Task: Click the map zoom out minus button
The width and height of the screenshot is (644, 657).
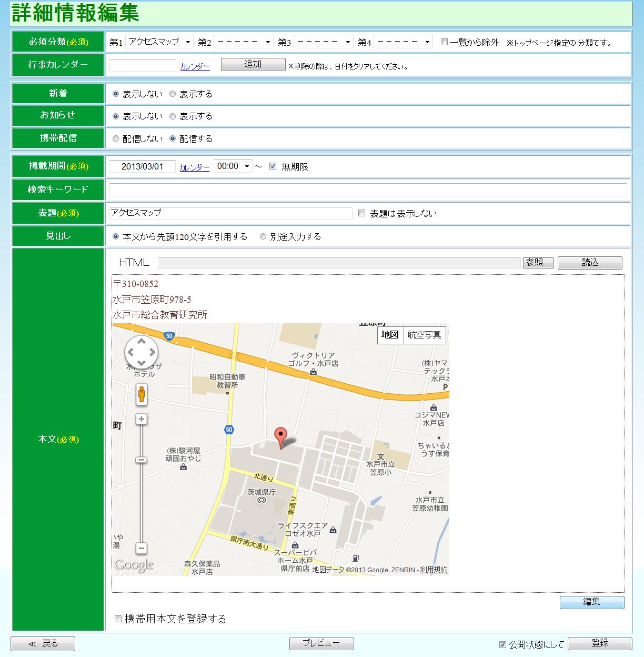Action: tap(141, 548)
